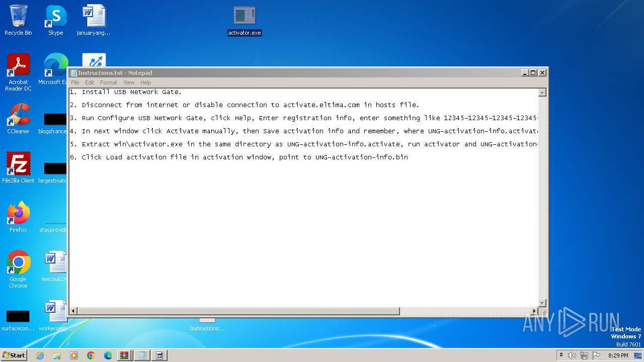Open the Edit menu in Notepad
Screen dimensions: 644x362
point(90,82)
